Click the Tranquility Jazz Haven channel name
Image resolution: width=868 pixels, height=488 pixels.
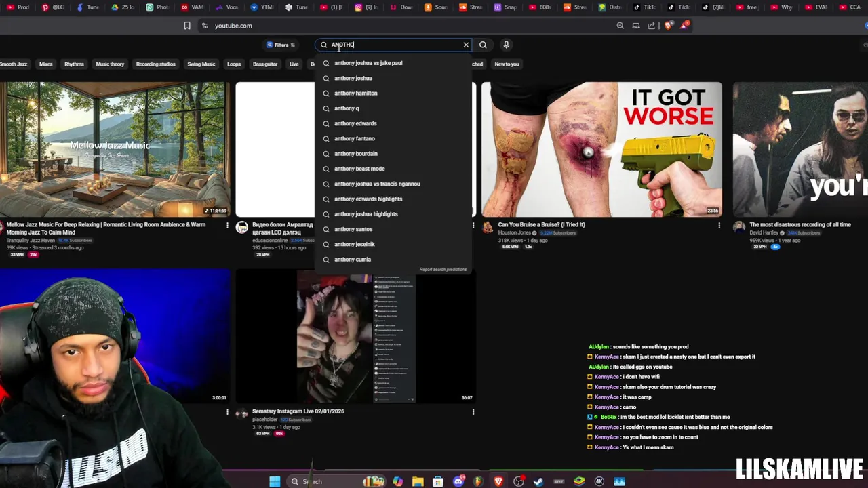(31, 240)
